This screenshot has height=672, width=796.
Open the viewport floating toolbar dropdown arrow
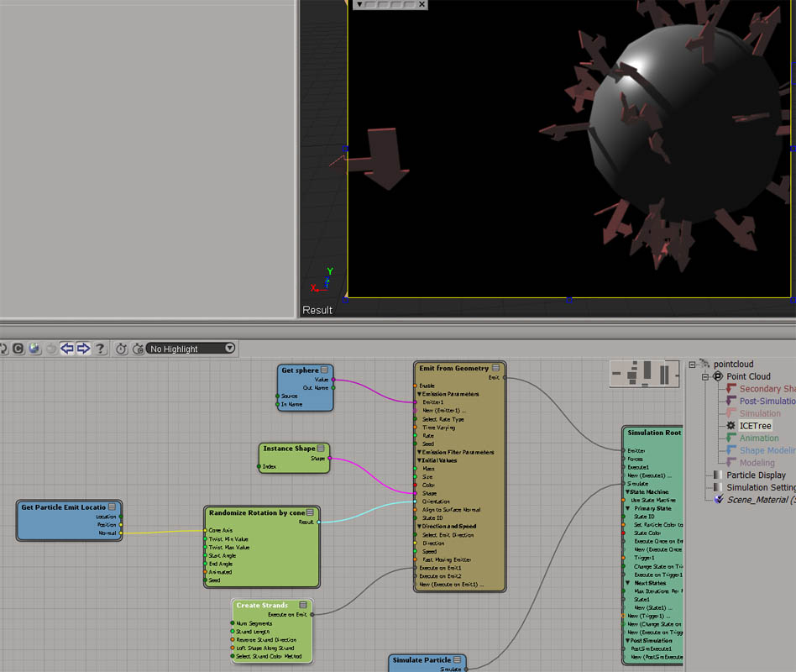[x=359, y=4]
